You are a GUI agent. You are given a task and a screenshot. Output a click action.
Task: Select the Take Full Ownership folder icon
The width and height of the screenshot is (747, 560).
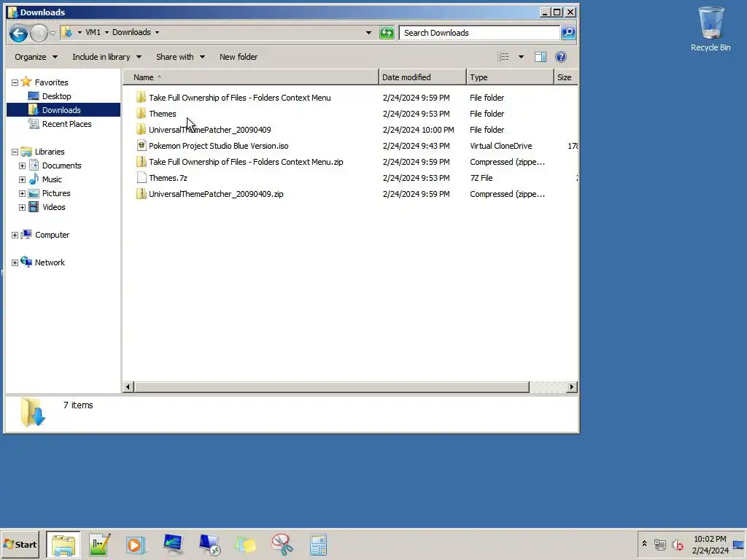coord(141,98)
